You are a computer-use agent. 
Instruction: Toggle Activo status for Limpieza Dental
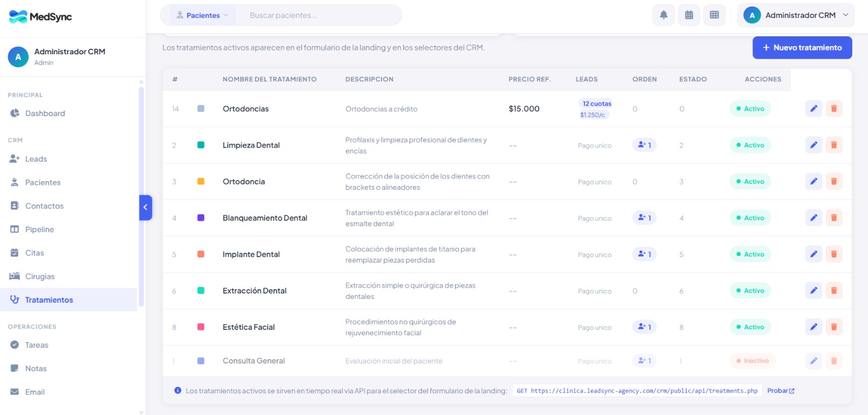tap(750, 145)
